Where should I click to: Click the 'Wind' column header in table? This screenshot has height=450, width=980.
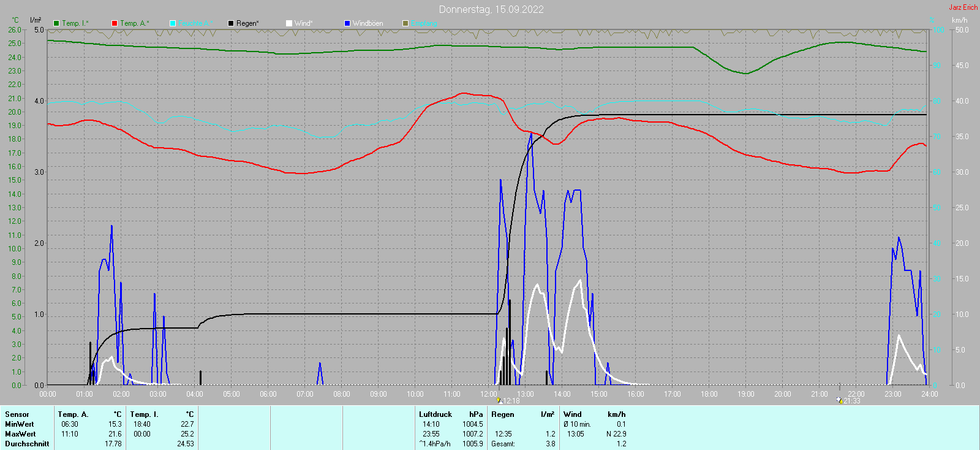click(573, 414)
